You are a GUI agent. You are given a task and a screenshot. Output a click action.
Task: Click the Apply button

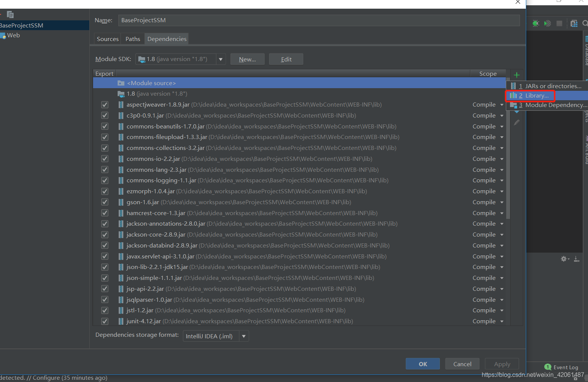point(502,364)
